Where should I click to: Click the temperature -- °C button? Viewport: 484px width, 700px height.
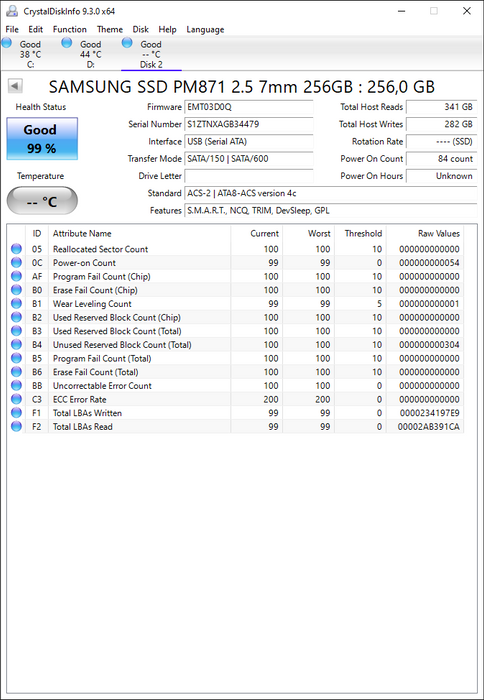point(42,201)
